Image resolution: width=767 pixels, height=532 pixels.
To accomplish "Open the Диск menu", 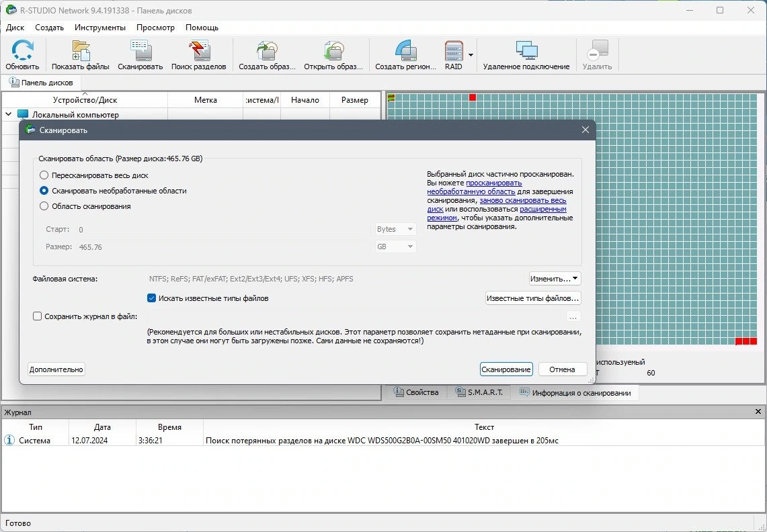I will point(15,28).
